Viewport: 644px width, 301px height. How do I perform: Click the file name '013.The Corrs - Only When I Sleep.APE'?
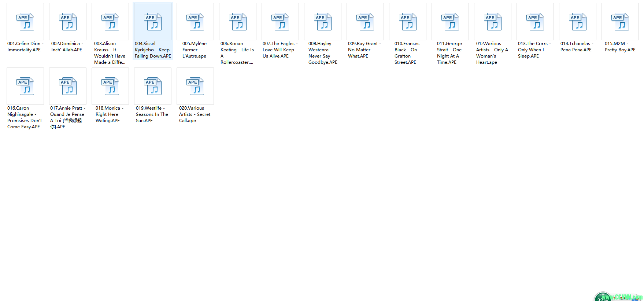[534, 50]
